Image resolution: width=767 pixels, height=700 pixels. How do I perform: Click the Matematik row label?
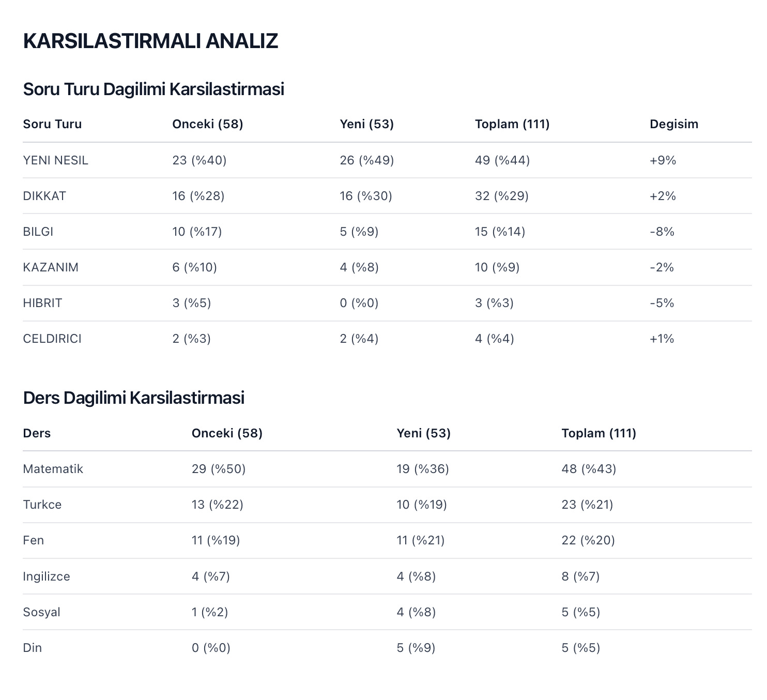(x=53, y=469)
